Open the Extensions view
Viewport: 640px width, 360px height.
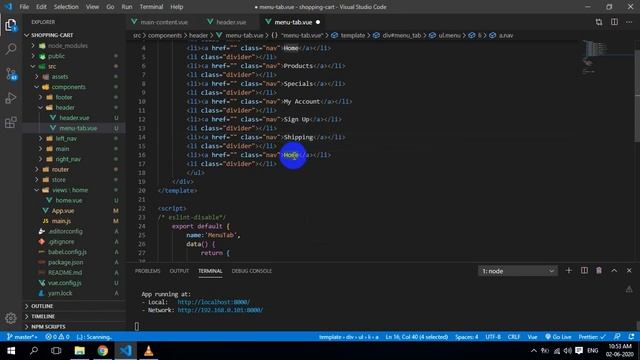tap(11, 122)
